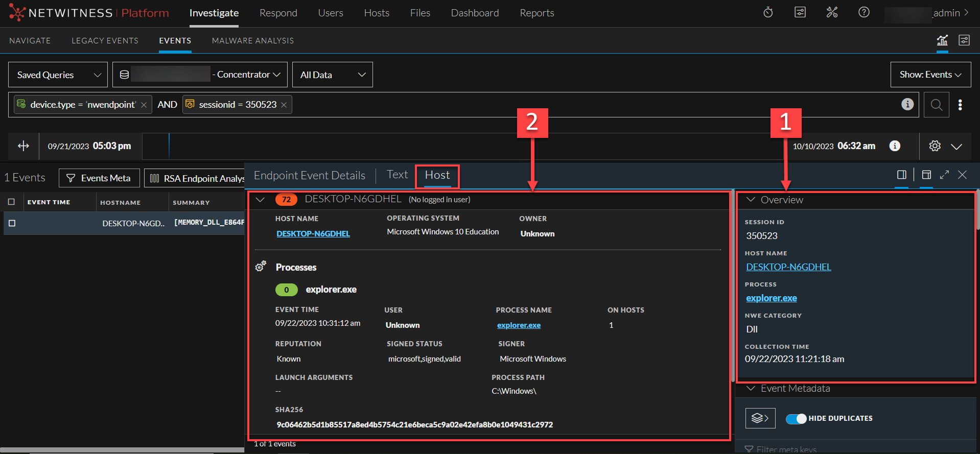
Task: Open the Malware Analysis tab
Action: point(252,41)
